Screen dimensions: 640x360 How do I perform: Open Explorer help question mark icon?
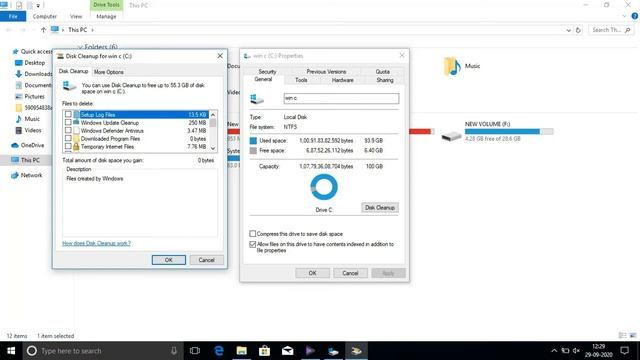point(635,16)
